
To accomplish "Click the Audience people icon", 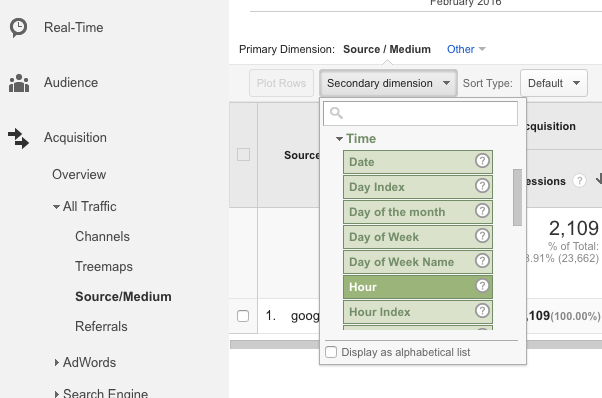I will [19, 83].
